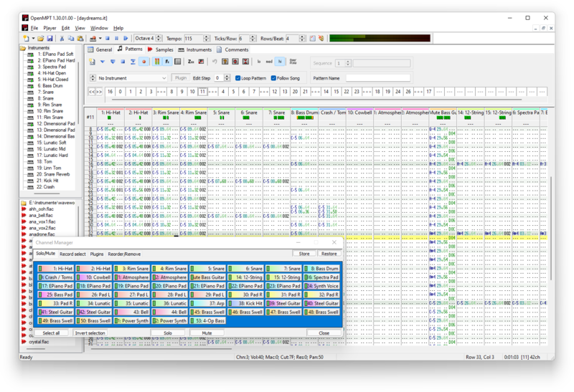
Task: Open the Octave dropdown
Action: click(x=144, y=38)
